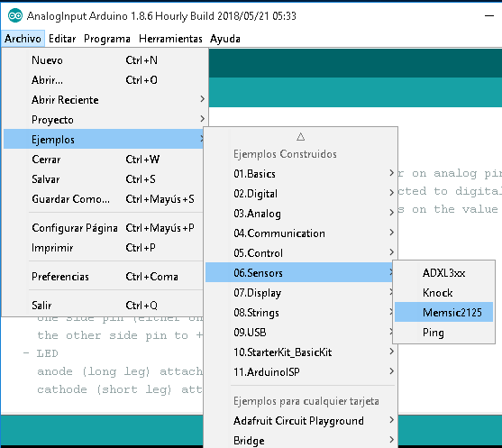Minimize the Arduino window

pos(489,15)
